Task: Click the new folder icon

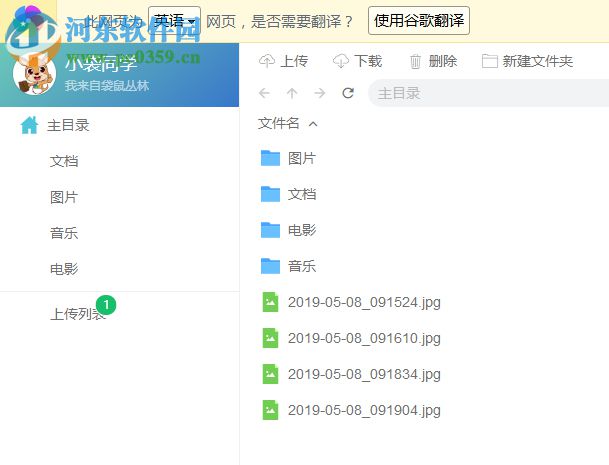Action: (489, 61)
